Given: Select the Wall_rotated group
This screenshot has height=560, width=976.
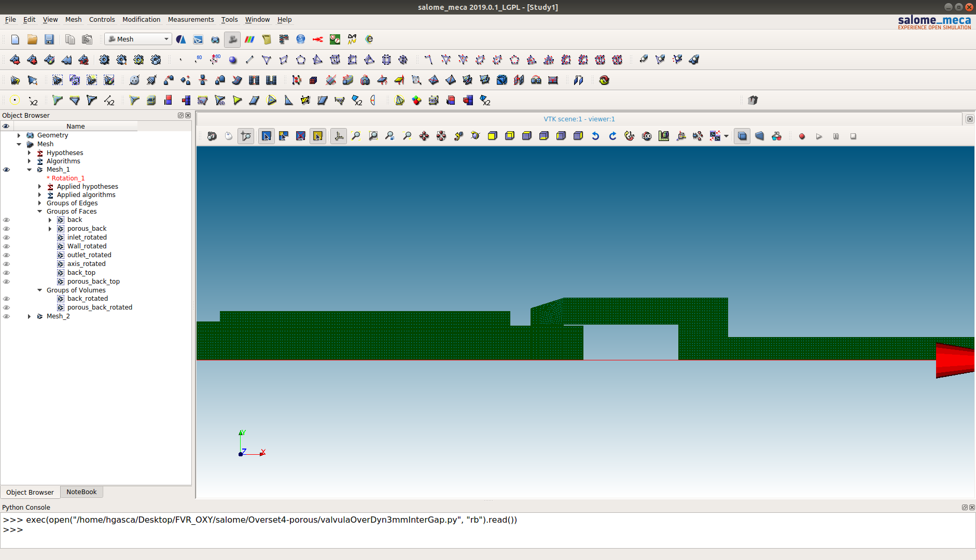Looking at the screenshot, I should [87, 246].
